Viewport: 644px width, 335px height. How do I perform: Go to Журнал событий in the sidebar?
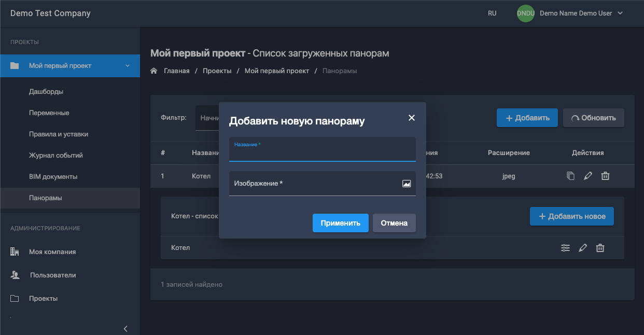coord(55,155)
